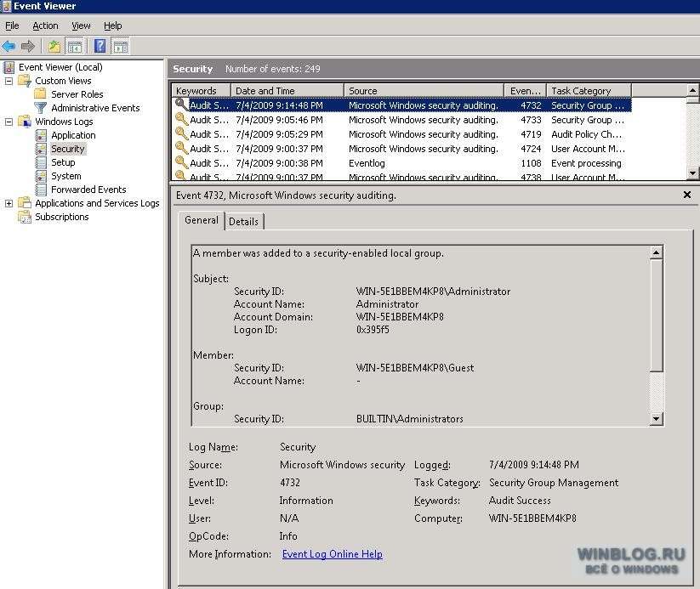Viewport: 700px width, 589px height.
Task: Select the Server Roles custom view
Action: click(77, 94)
